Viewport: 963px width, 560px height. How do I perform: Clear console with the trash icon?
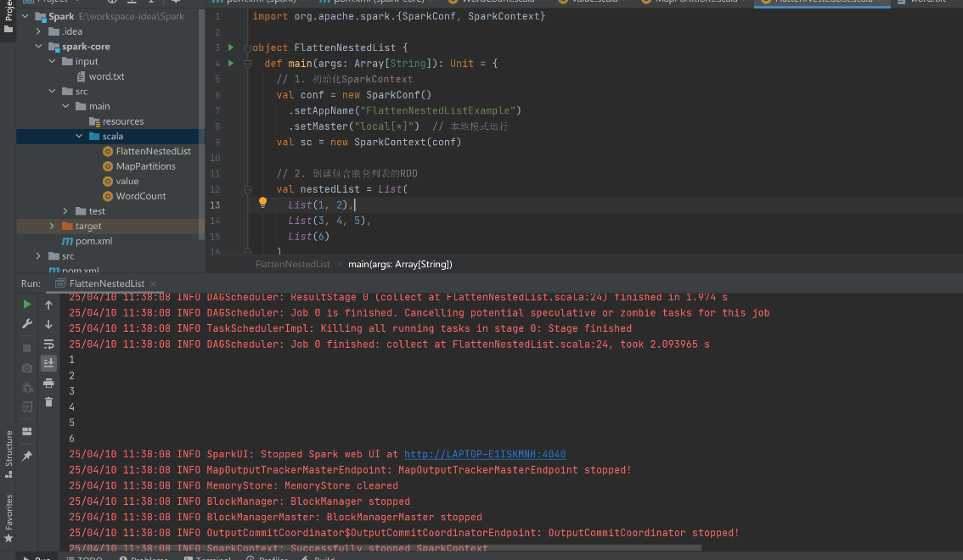pyautogui.click(x=48, y=402)
